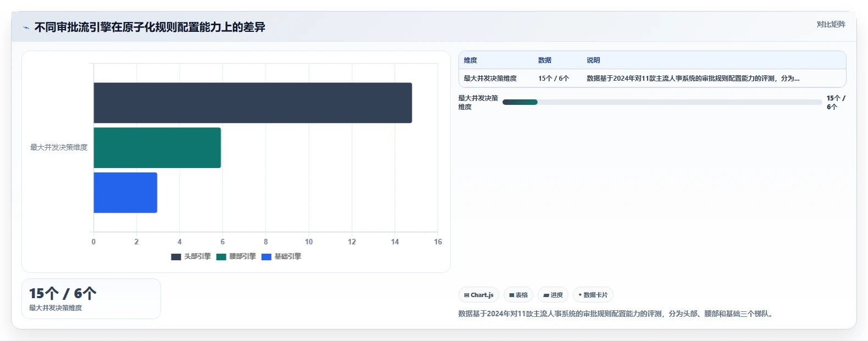Select the 表格 tag chip

pyautogui.click(x=518, y=295)
